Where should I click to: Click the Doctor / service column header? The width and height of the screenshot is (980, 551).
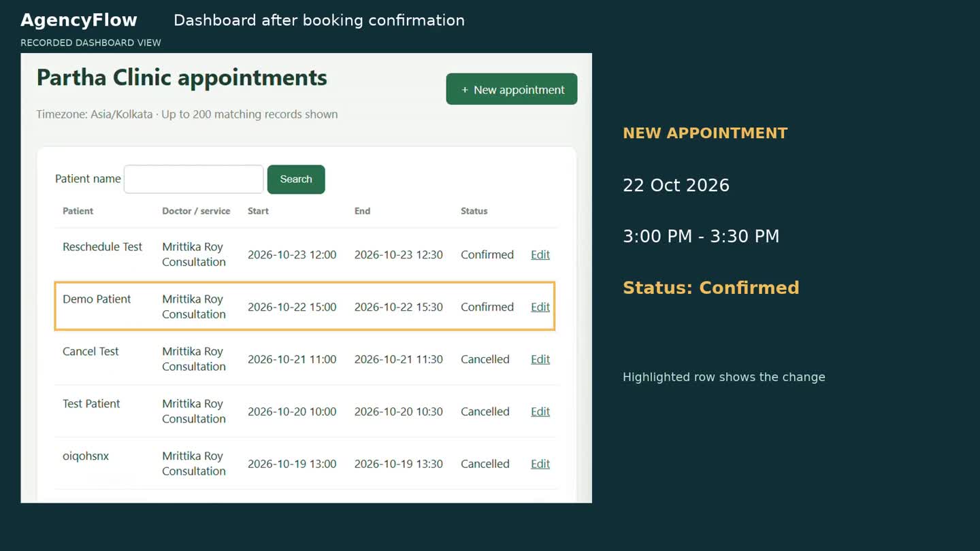coord(196,211)
